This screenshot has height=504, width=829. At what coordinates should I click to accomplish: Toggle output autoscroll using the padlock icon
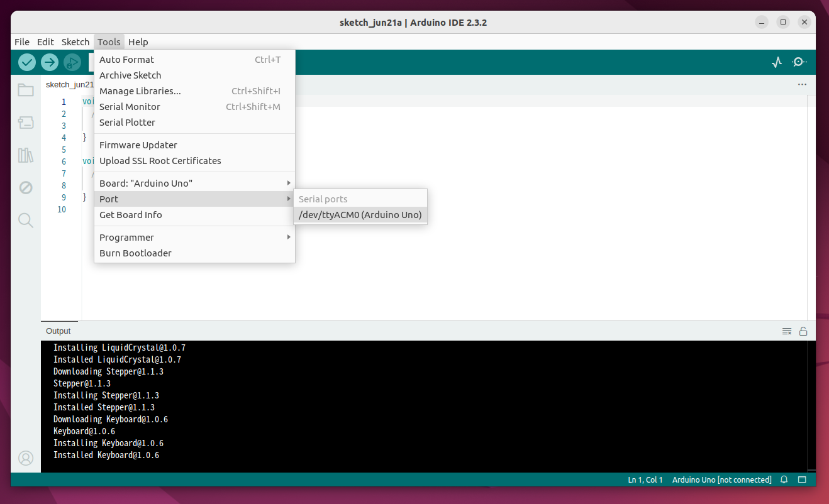click(803, 331)
